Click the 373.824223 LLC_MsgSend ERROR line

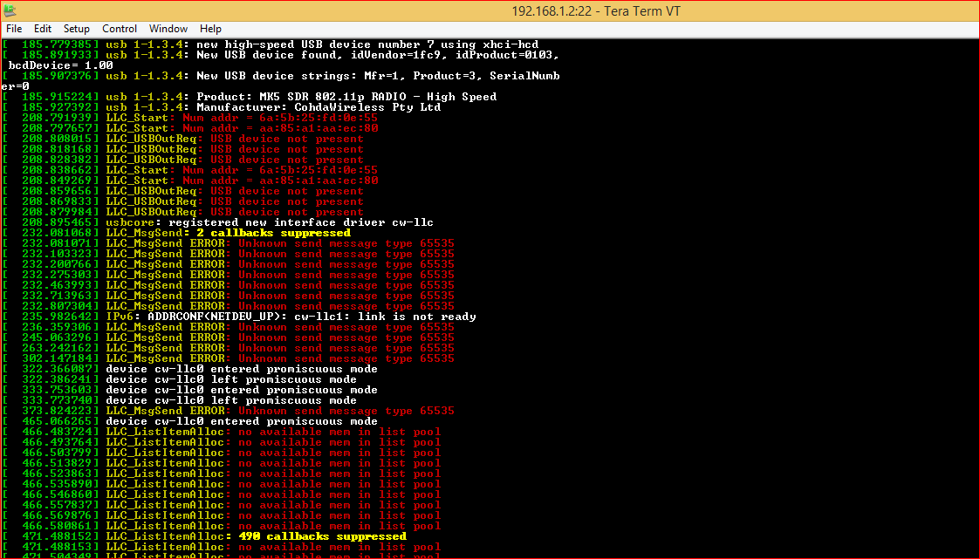click(x=228, y=411)
